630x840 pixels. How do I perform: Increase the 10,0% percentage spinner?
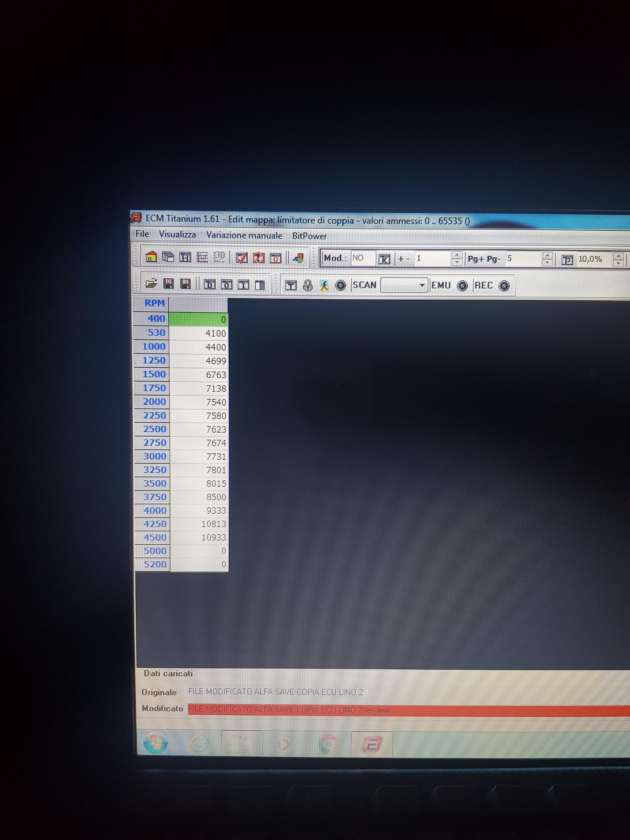(619, 256)
